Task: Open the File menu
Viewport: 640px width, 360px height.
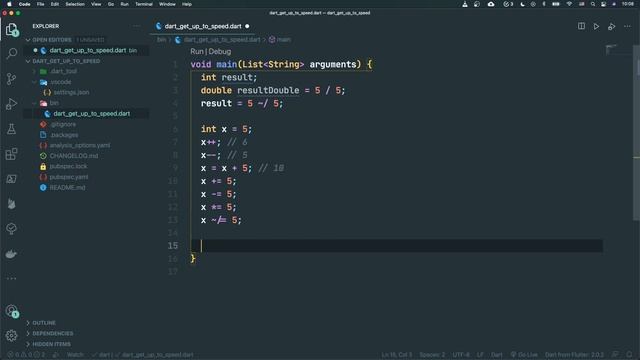Action: pyautogui.click(x=40, y=4)
